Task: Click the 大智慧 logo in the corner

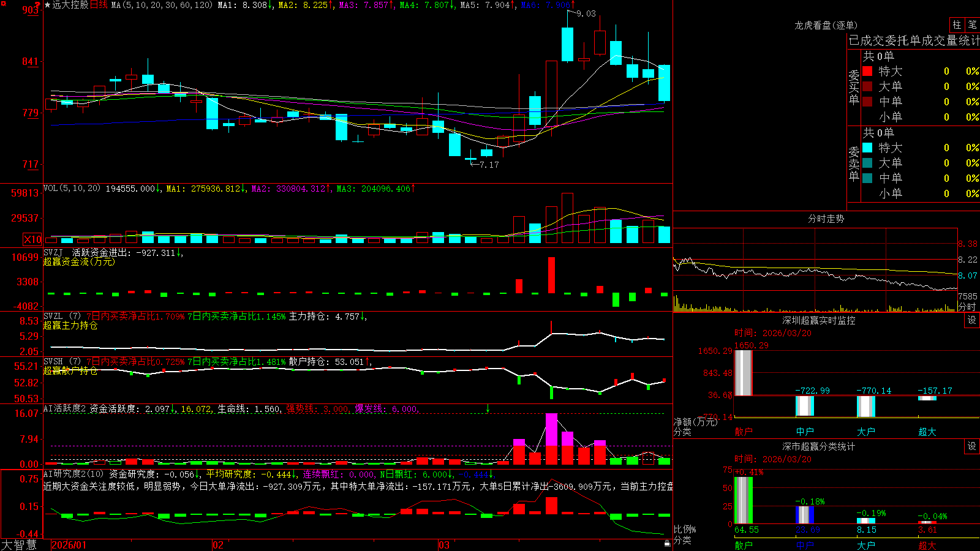Action: point(19,545)
